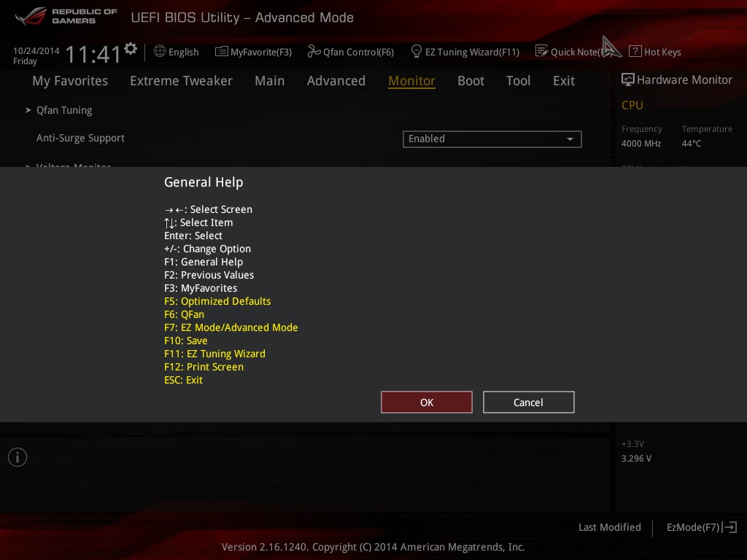Image resolution: width=747 pixels, height=560 pixels.
Task: Click the globe language icon
Action: coord(160,52)
